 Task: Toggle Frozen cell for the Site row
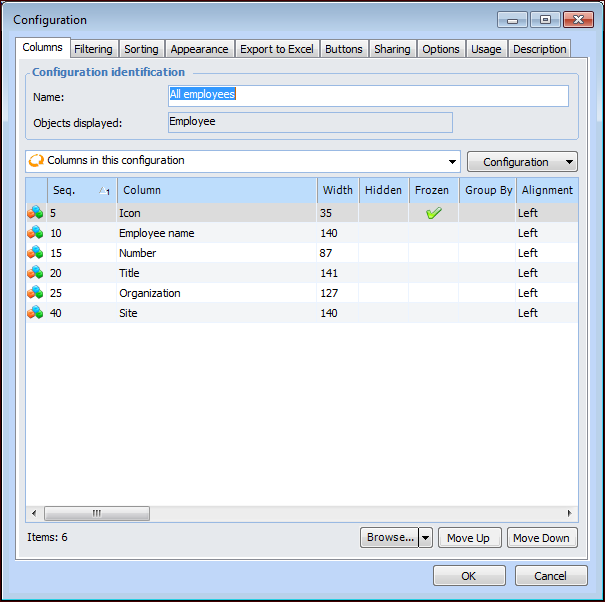tap(434, 313)
